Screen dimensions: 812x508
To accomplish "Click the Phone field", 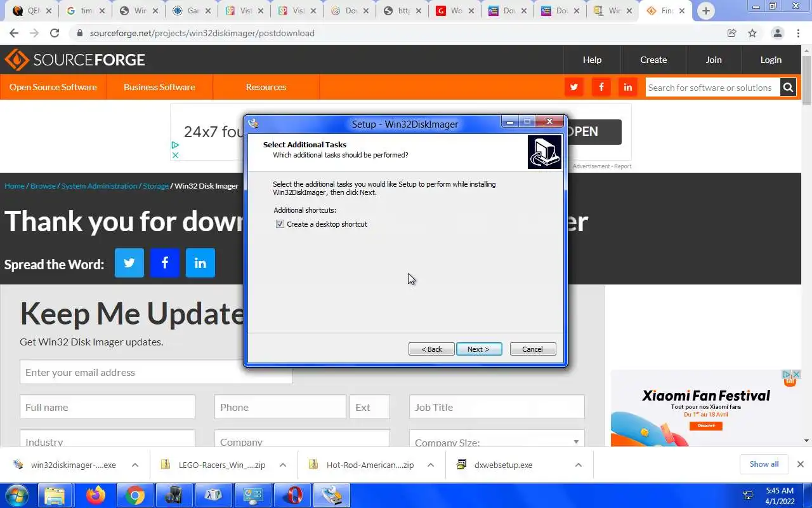I will coord(280,407).
